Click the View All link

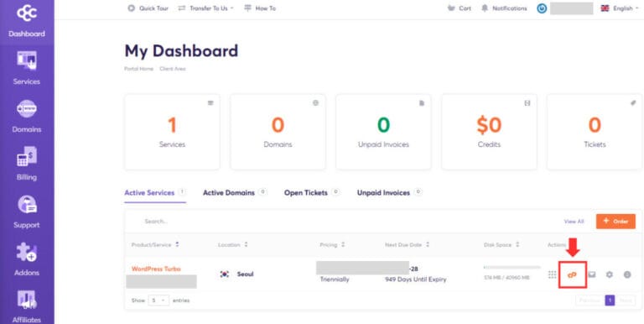coord(574,222)
